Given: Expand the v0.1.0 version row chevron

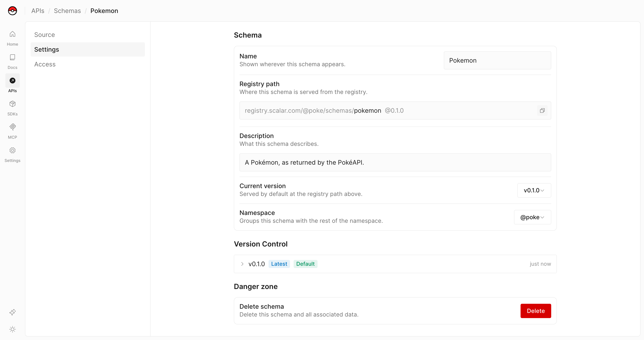Looking at the screenshot, I should 242,264.
